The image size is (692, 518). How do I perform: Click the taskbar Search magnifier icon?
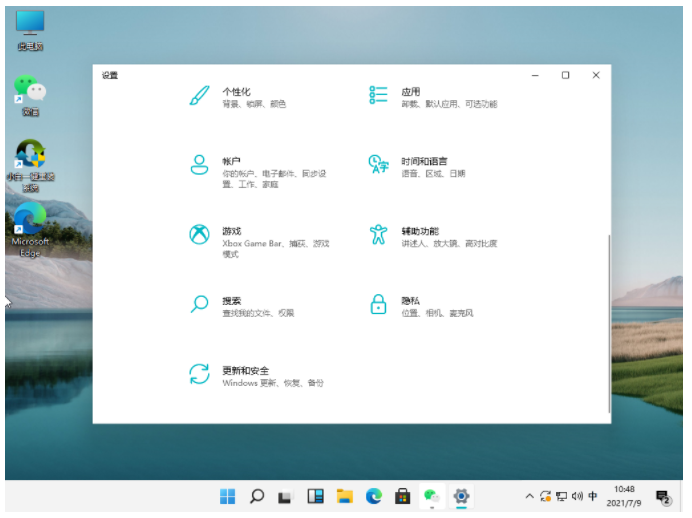click(x=257, y=496)
